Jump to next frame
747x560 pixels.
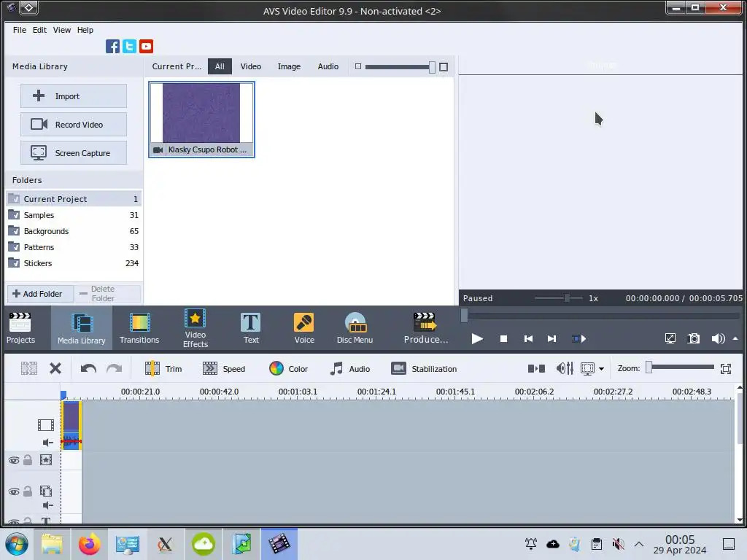[x=551, y=338]
